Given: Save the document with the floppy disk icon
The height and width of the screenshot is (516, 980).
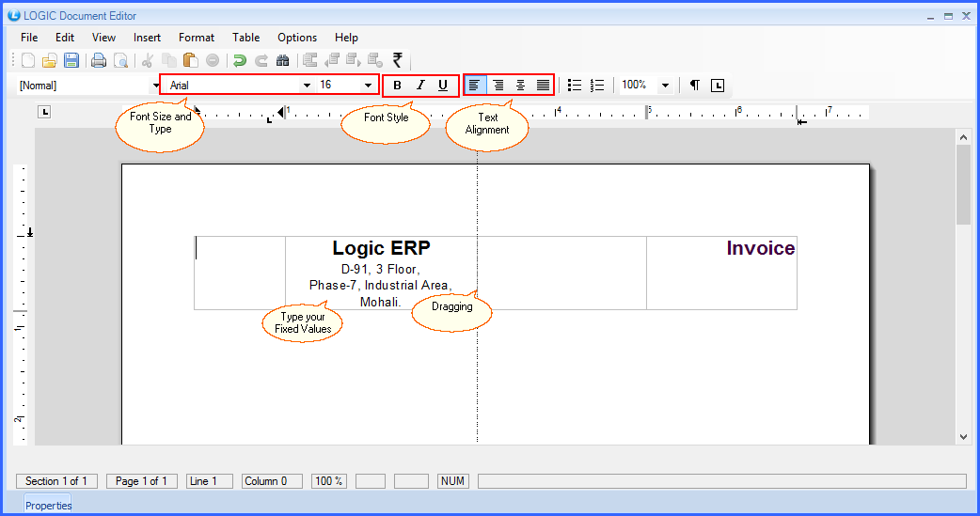Looking at the screenshot, I should pos(71,60).
